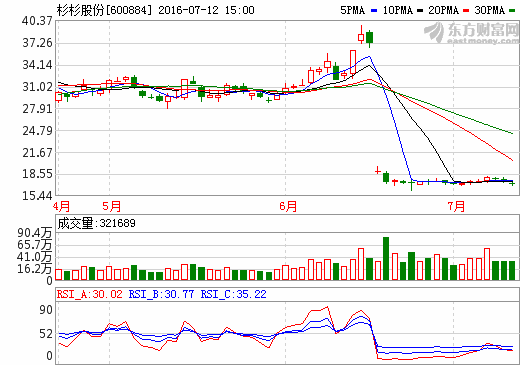Select the 5月 month marker
The image size is (520, 365).
point(111,206)
